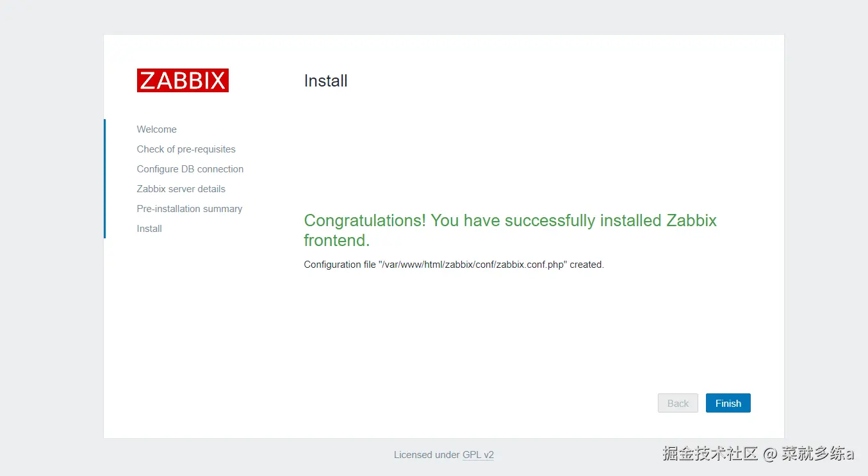Select Zabbix server details step
Viewport: 868px width, 476px height.
tap(181, 189)
